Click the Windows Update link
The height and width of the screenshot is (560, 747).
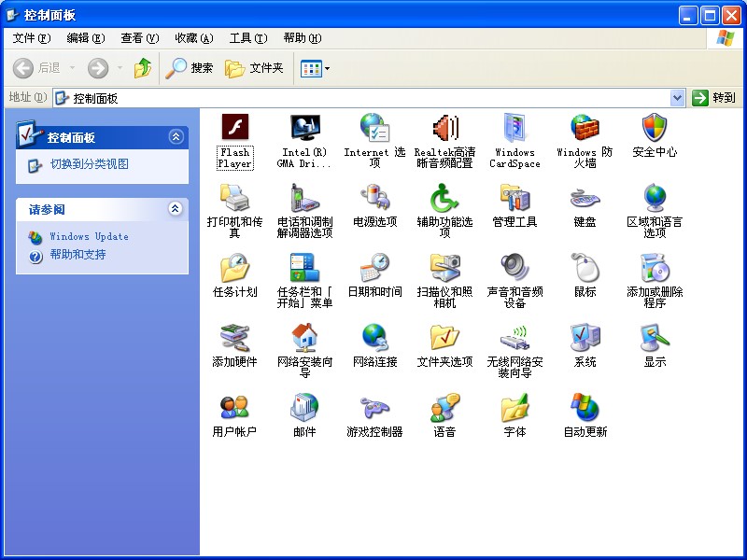pyautogui.click(x=89, y=237)
